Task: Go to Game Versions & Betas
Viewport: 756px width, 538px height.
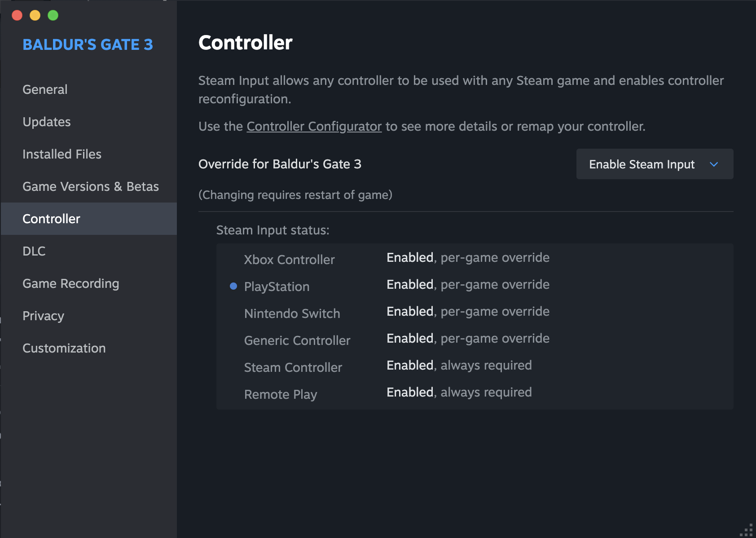Action: (x=91, y=186)
